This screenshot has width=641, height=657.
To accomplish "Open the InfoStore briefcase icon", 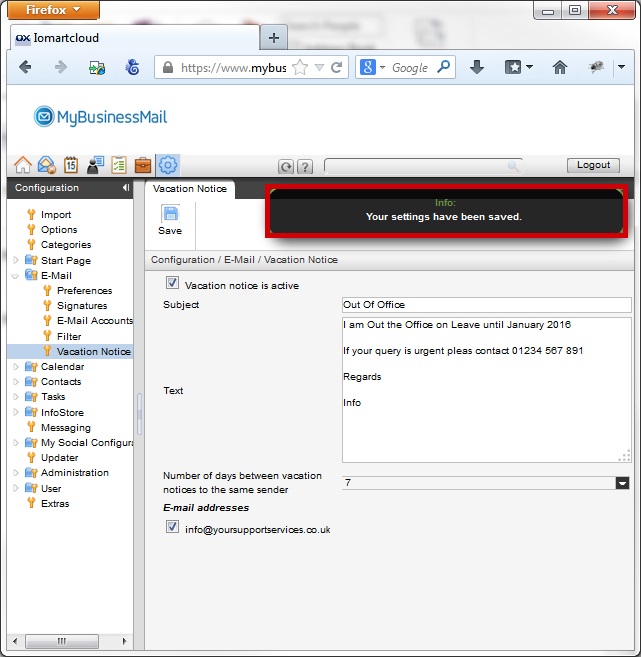I will pos(143,166).
